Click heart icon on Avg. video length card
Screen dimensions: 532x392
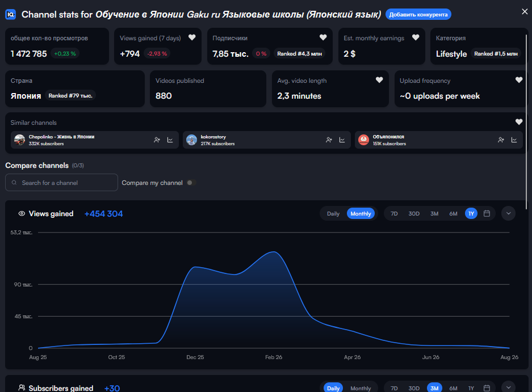coord(379,79)
